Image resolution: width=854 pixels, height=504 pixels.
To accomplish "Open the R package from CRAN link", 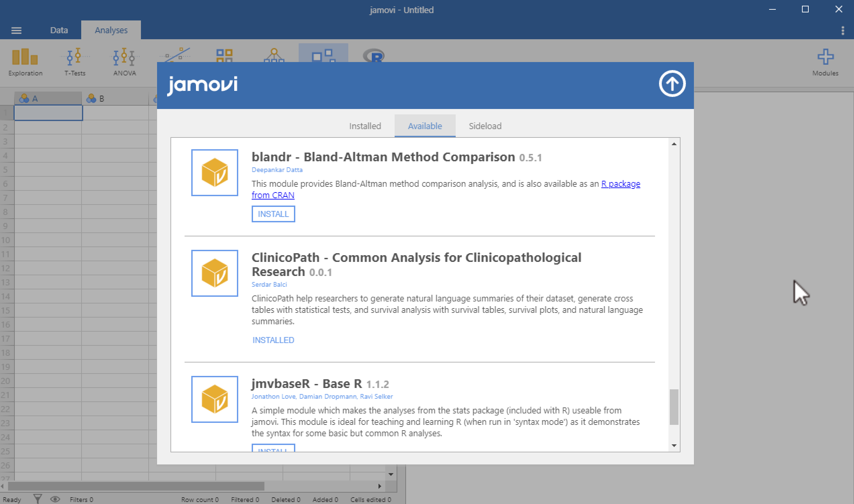I will pos(620,184).
